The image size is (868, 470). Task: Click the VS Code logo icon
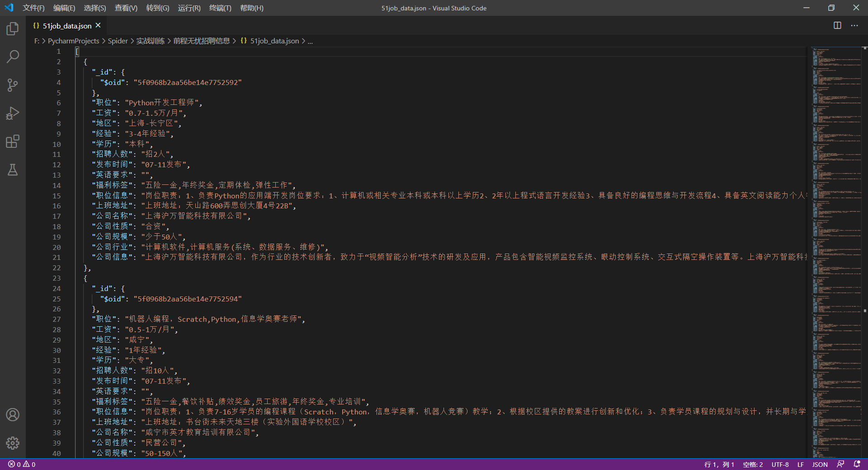pos(9,8)
